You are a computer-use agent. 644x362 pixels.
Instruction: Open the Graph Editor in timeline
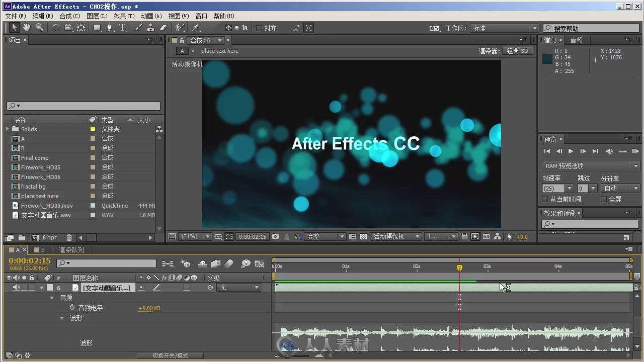[x=260, y=263]
